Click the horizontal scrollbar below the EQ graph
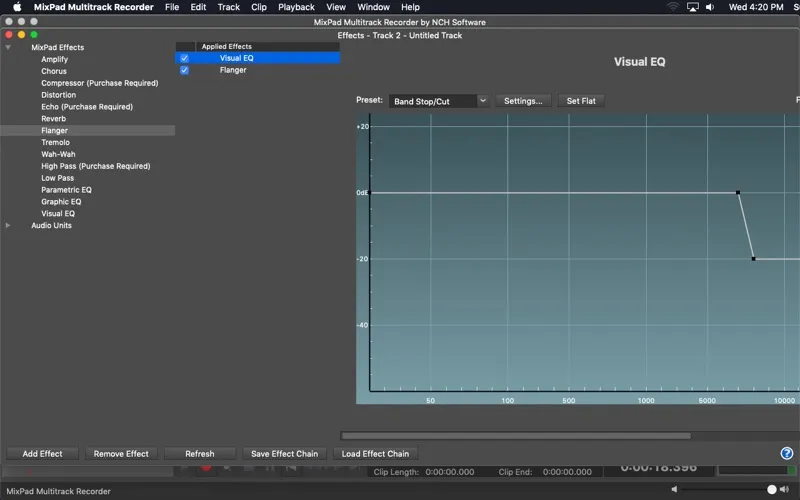800x500 pixels. click(516, 436)
